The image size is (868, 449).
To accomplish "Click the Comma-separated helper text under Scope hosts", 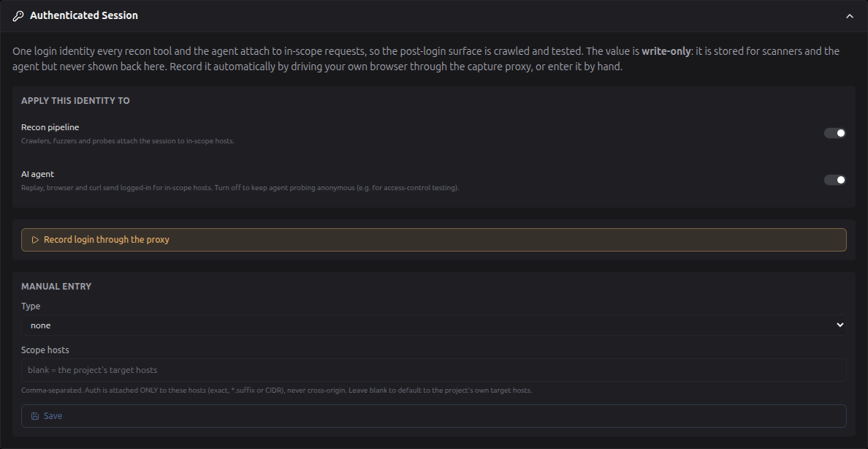I will 276,390.
